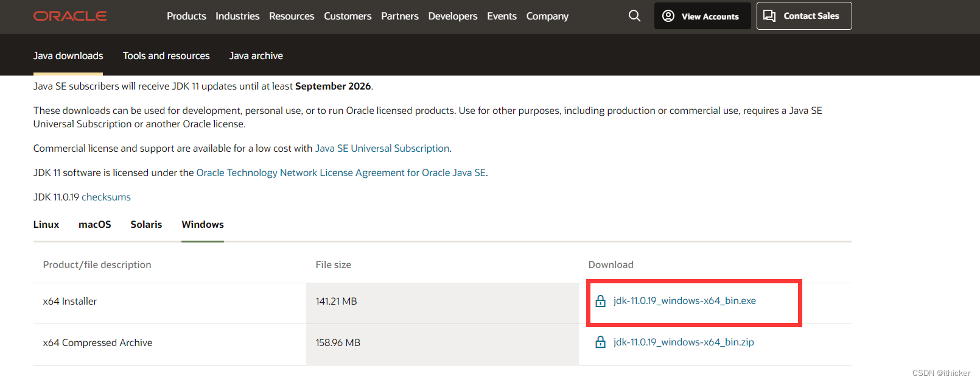Open the Developers menu
The image size is (980, 382).
[453, 16]
